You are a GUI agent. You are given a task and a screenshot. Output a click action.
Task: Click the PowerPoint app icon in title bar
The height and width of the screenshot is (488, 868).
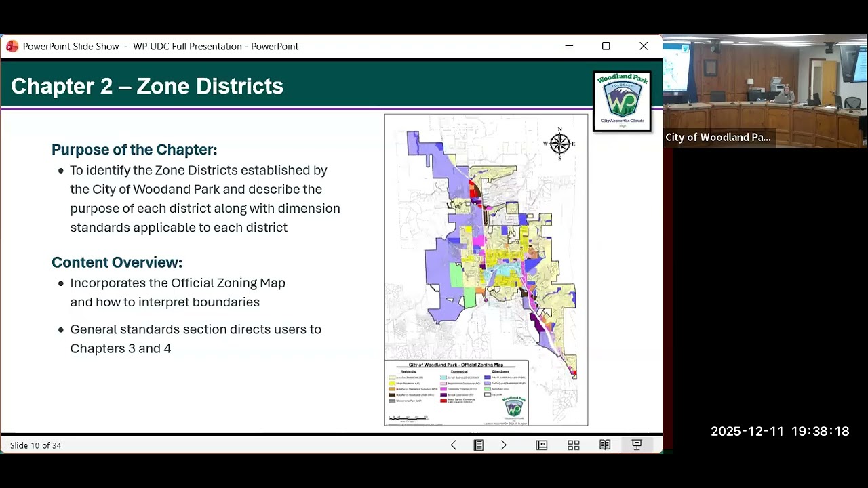(x=12, y=46)
